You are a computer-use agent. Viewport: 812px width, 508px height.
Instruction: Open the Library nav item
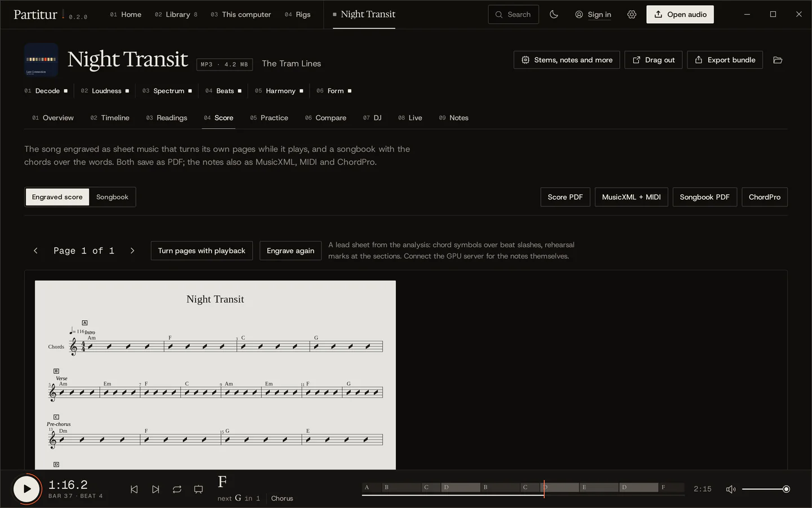pos(176,15)
